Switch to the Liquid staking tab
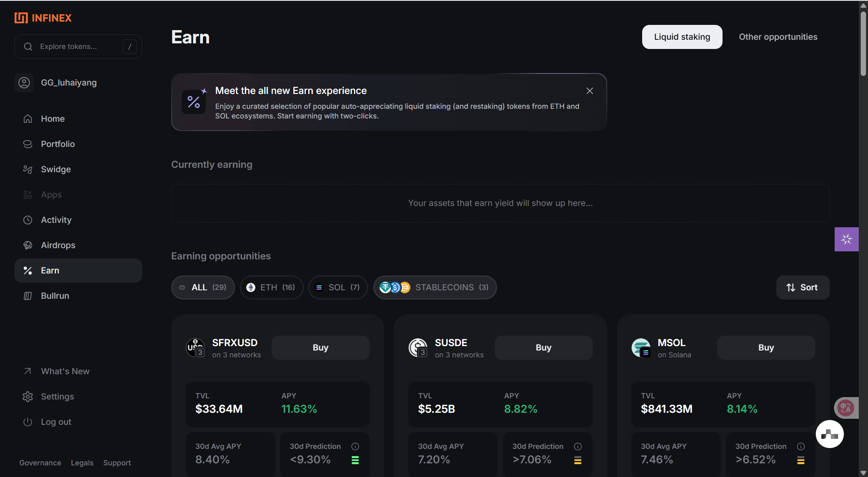 pyautogui.click(x=682, y=37)
